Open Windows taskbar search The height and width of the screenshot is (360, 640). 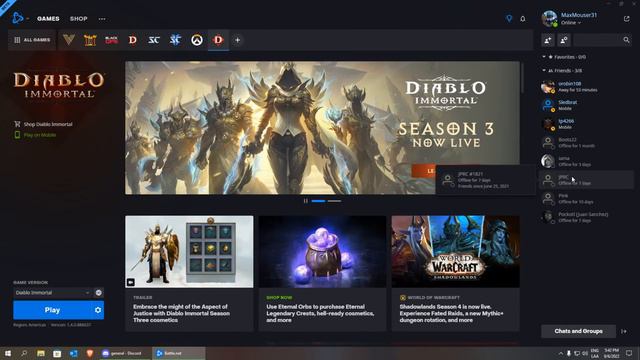tap(24, 353)
